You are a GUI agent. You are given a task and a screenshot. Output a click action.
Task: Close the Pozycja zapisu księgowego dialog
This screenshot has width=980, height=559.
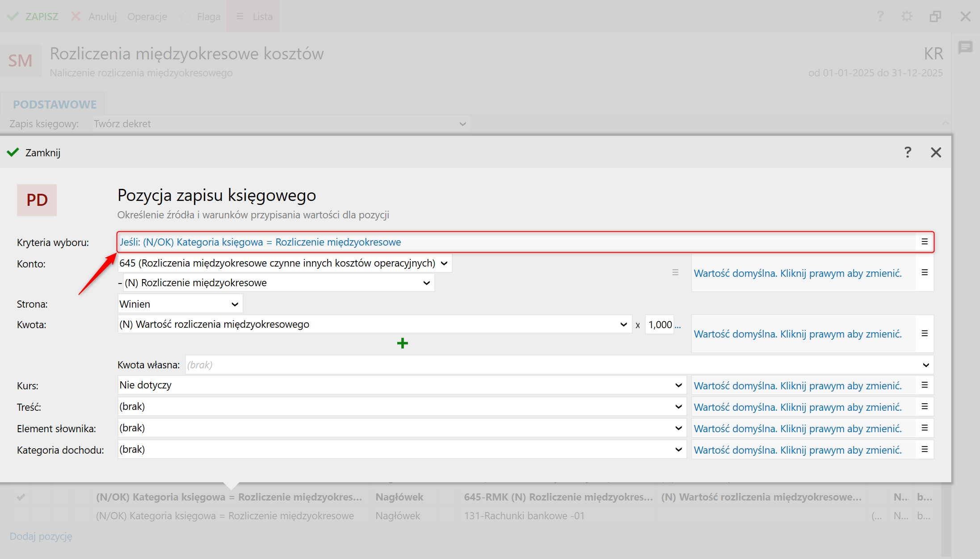click(x=936, y=153)
